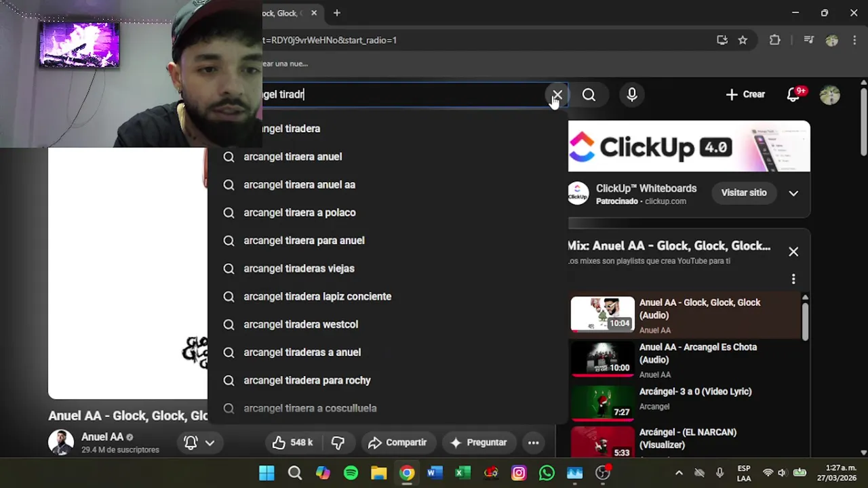Close the Mix playlist panel

(x=793, y=251)
